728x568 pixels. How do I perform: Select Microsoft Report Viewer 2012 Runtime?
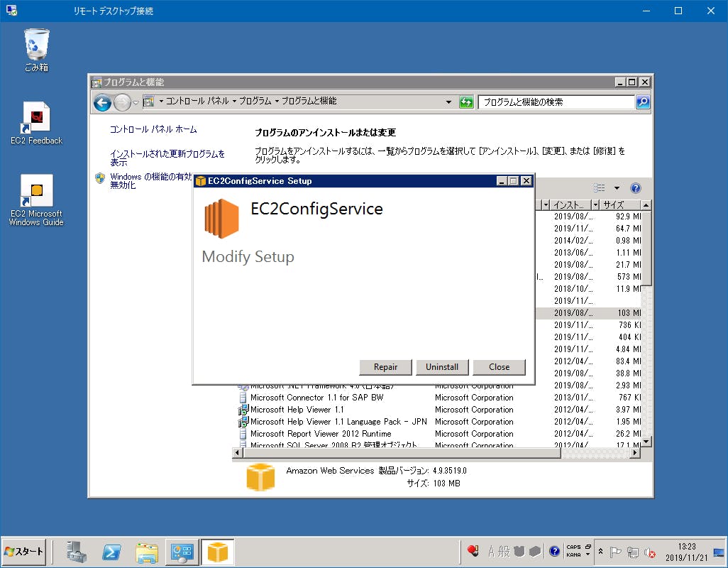[x=320, y=434]
